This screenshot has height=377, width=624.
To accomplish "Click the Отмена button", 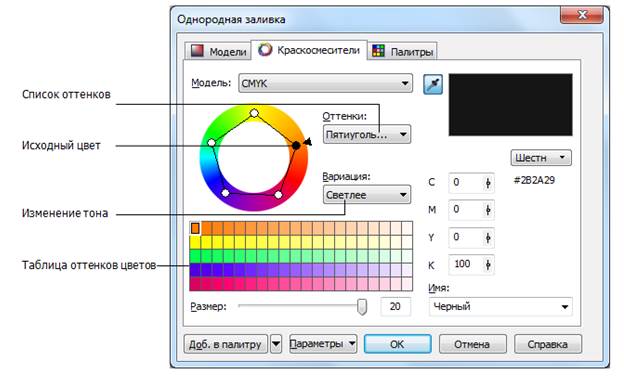I will pos(472,344).
